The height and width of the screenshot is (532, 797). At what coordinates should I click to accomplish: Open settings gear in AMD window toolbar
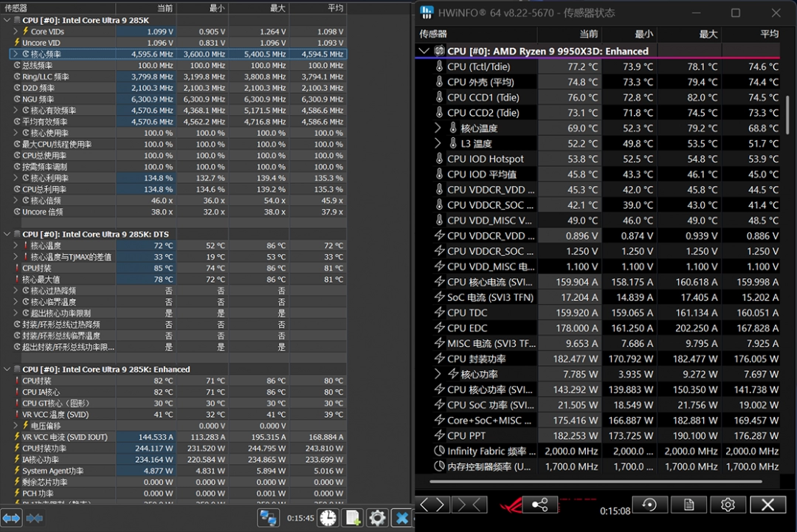click(728, 505)
